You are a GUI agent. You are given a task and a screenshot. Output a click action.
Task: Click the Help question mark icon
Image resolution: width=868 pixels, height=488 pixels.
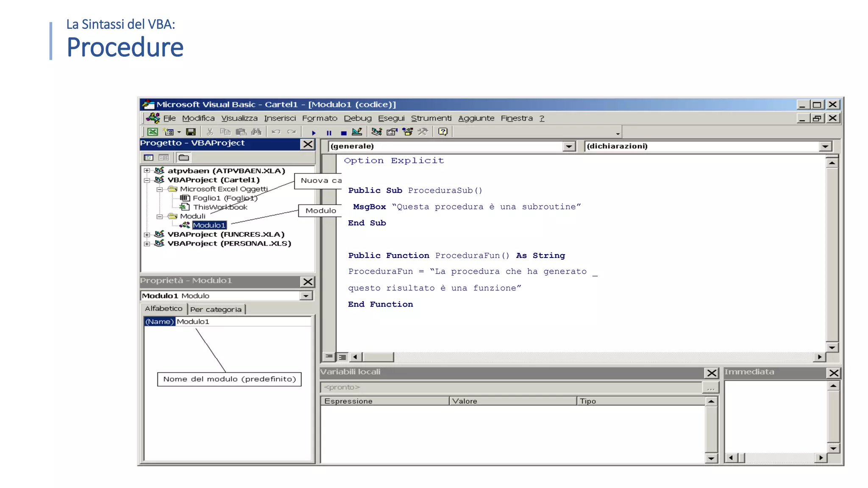(x=443, y=132)
